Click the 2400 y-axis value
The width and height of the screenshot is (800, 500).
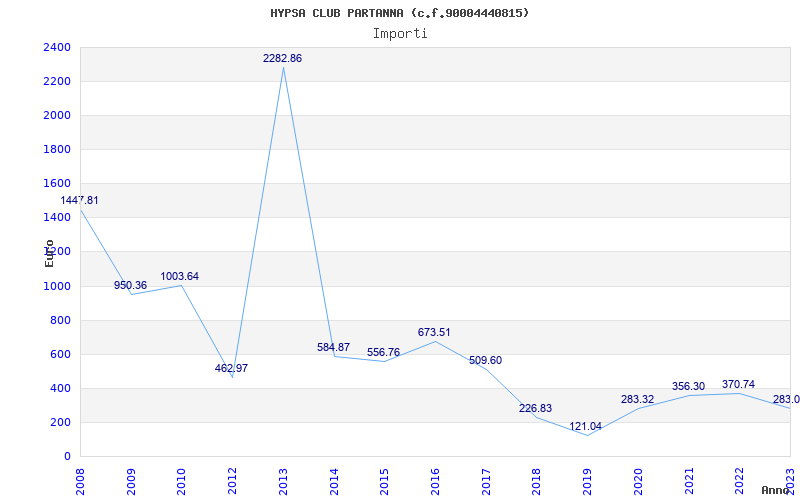click(58, 47)
